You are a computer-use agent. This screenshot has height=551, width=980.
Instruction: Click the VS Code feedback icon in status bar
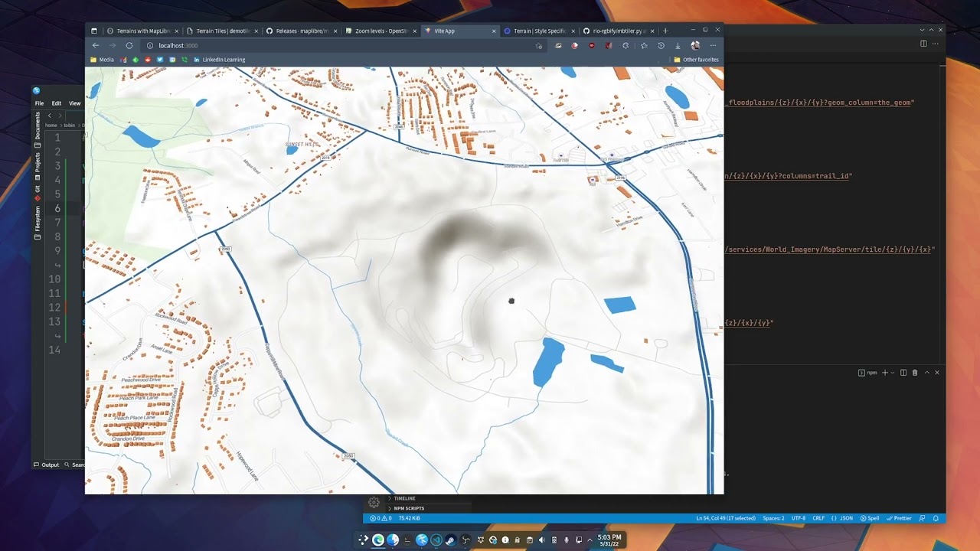point(923,518)
